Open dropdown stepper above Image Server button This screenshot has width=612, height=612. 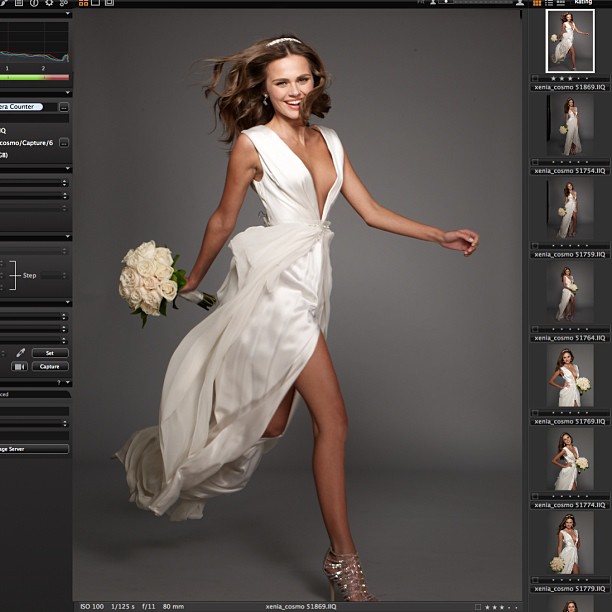pyautogui.click(x=66, y=423)
